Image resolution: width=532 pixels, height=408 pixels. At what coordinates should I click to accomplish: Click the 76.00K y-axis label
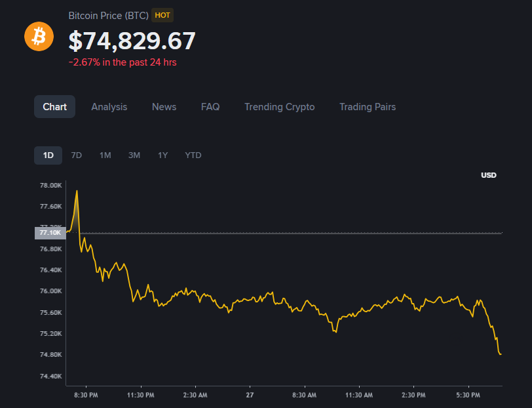pos(51,291)
